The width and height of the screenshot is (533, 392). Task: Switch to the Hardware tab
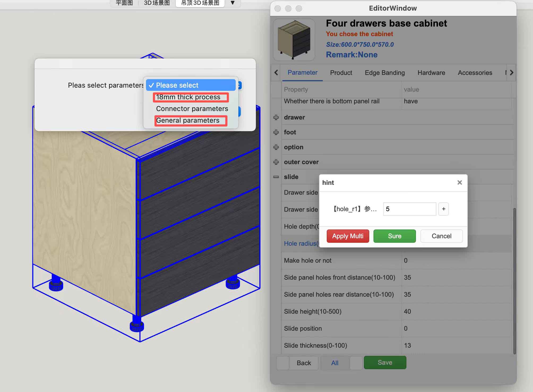tap(431, 73)
